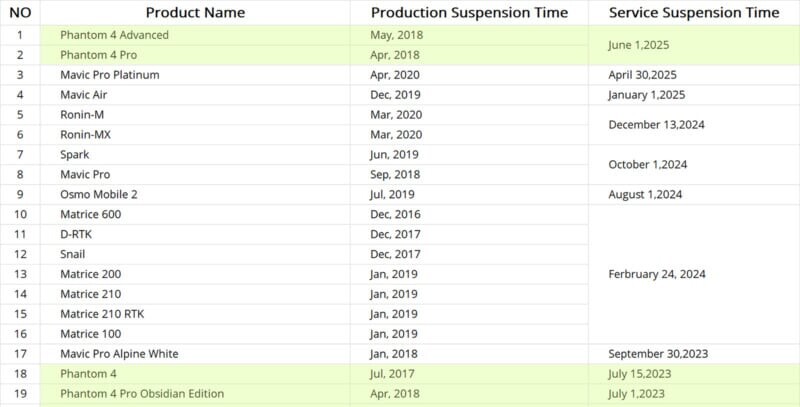This screenshot has width=800, height=407.
Task: Click the Snail product cell
Action: click(x=73, y=254)
